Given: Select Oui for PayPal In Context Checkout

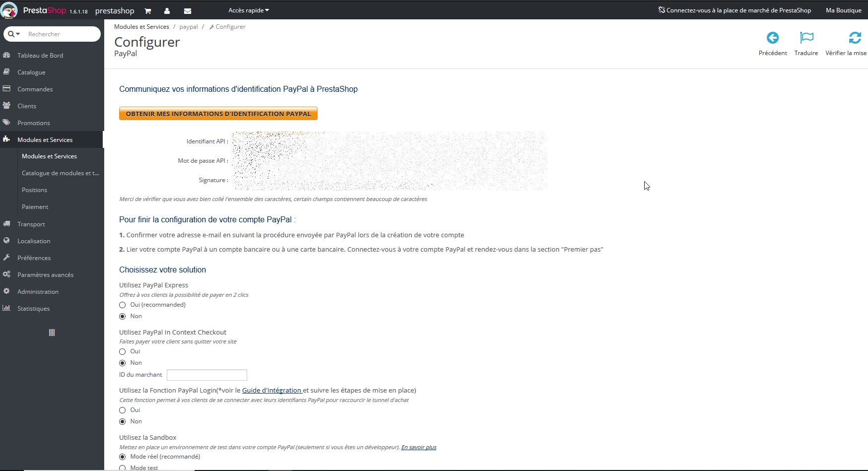Looking at the screenshot, I should [x=123, y=352].
